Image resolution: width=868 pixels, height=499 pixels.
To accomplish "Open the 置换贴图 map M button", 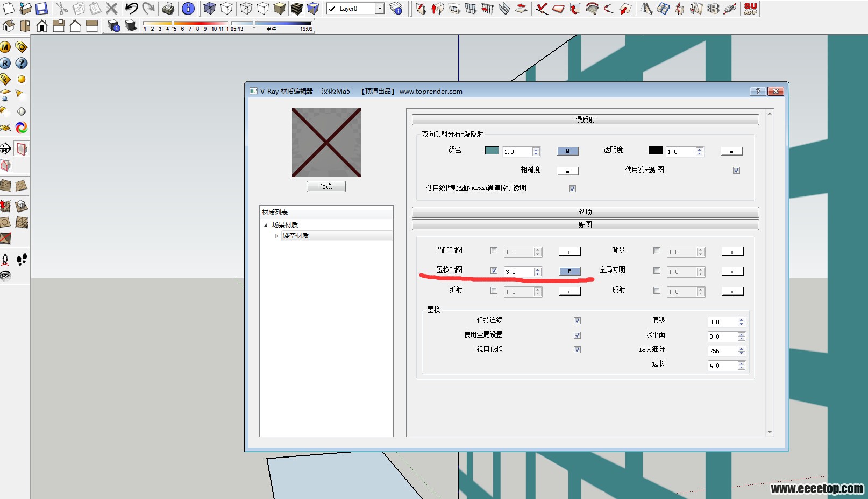I will tap(570, 271).
